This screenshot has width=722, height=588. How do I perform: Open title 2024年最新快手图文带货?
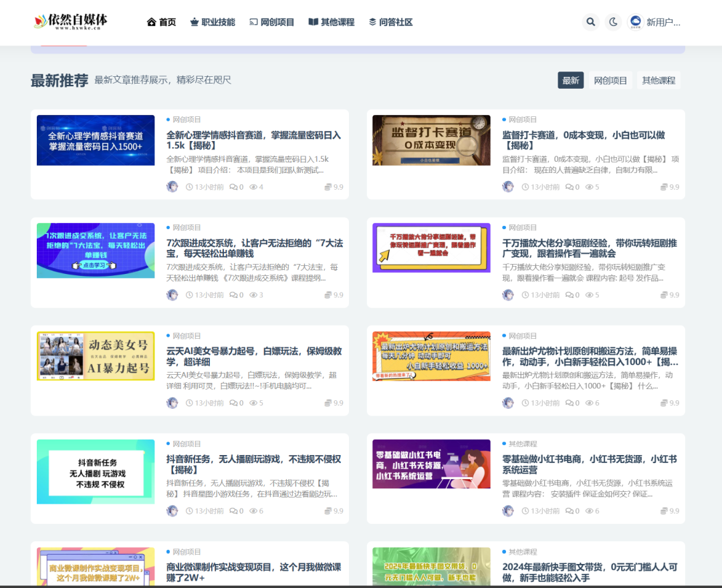(590, 573)
